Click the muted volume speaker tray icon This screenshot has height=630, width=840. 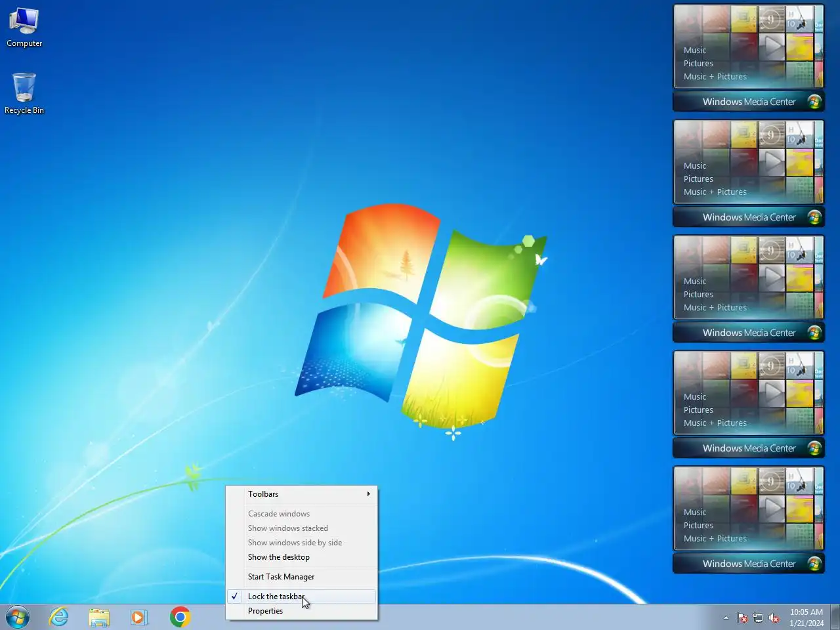pyautogui.click(x=774, y=618)
